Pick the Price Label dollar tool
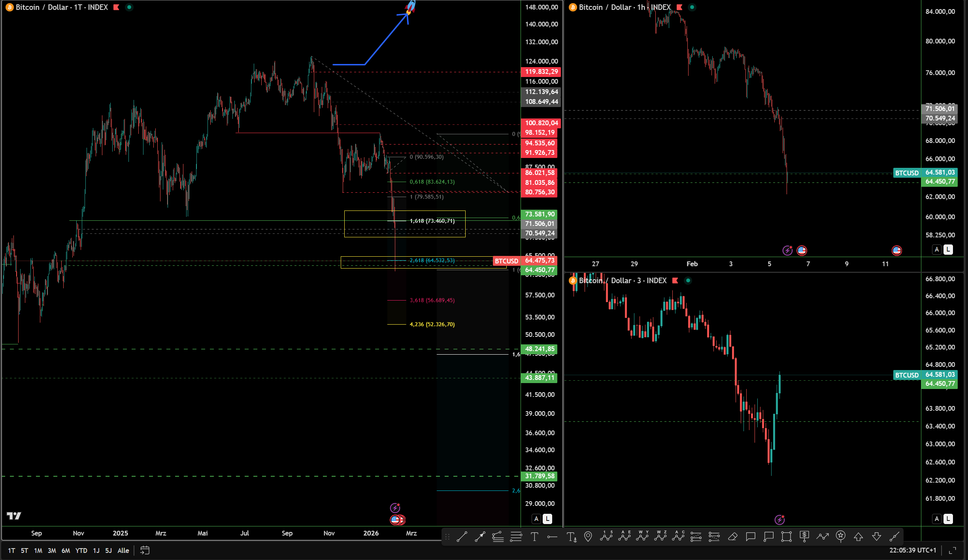Screen dimensions: 968x560 coord(804,536)
